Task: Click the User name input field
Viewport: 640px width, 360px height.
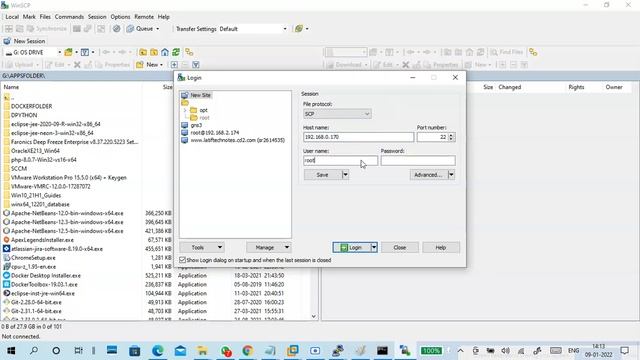Action: point(340,160)
